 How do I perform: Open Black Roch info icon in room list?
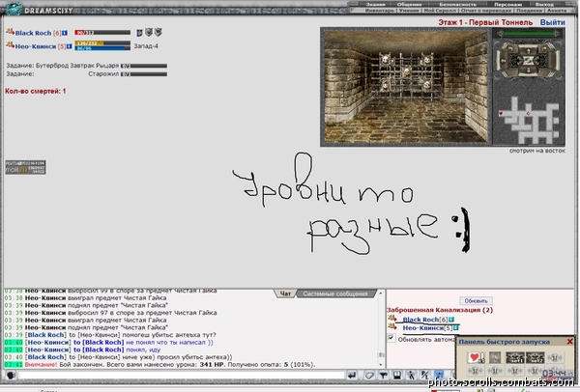point(451,320)
